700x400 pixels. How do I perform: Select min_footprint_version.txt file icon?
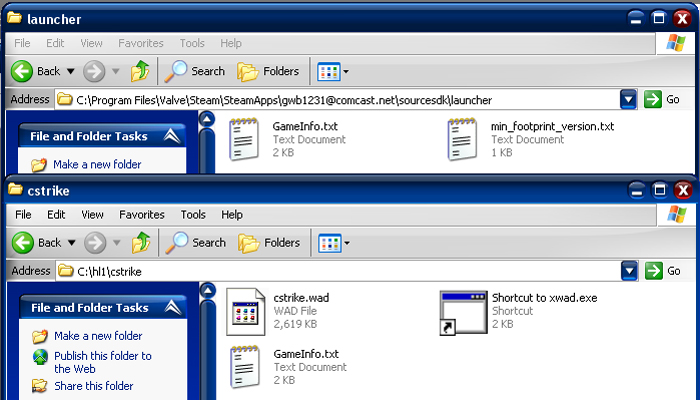(462, 139)
